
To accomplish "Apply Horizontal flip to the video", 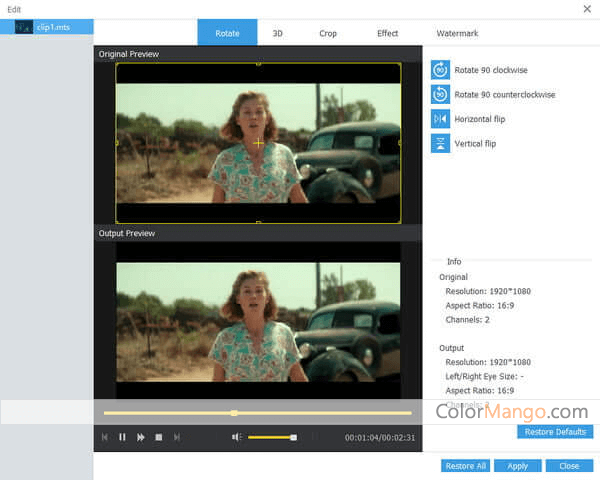I will coord(440,119).
